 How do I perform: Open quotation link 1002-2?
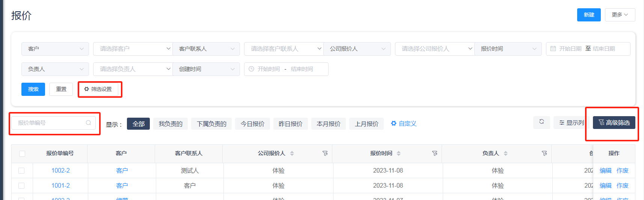coord(60,171)
